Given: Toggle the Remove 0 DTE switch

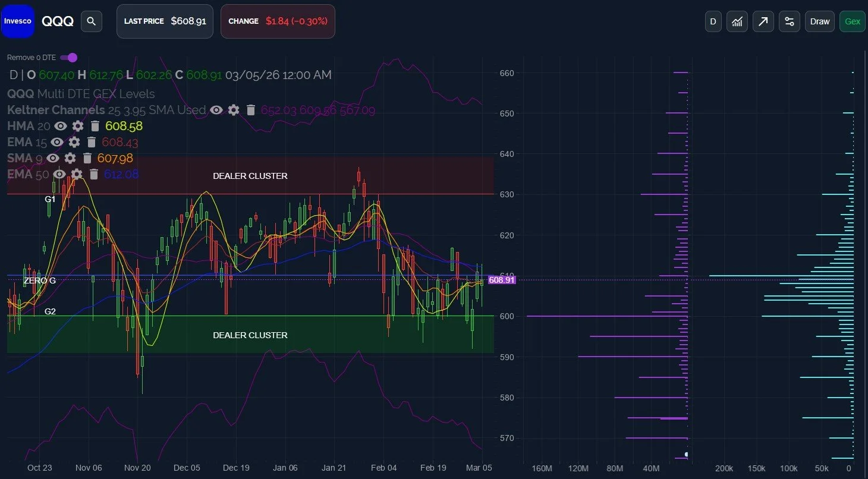Looking at the screenshot, I should 69,58.
